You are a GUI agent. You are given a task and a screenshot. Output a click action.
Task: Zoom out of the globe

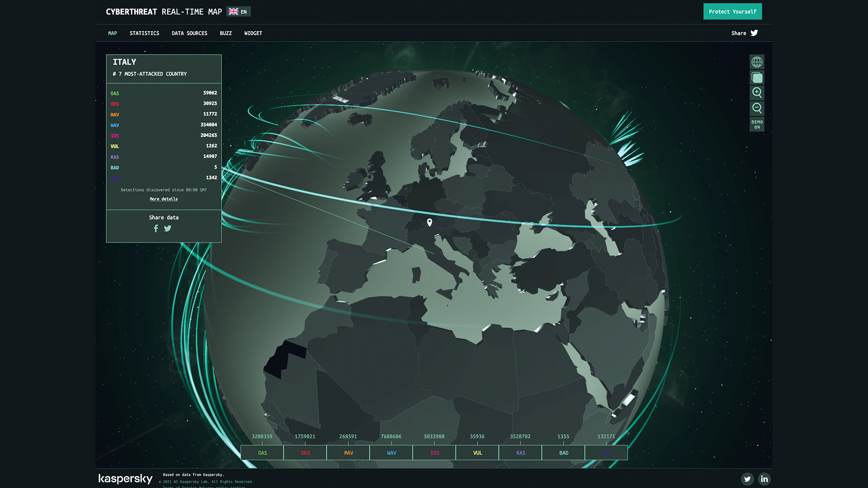[757, 108]
